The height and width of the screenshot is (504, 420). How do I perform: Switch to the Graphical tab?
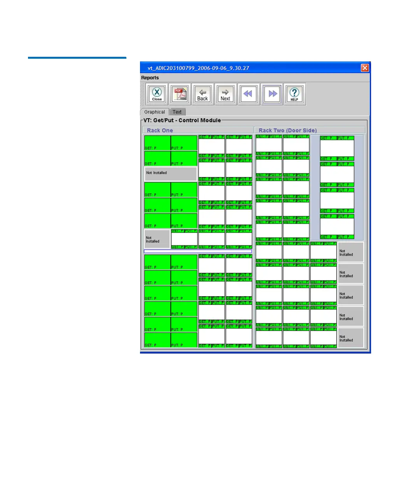(154, 112)
